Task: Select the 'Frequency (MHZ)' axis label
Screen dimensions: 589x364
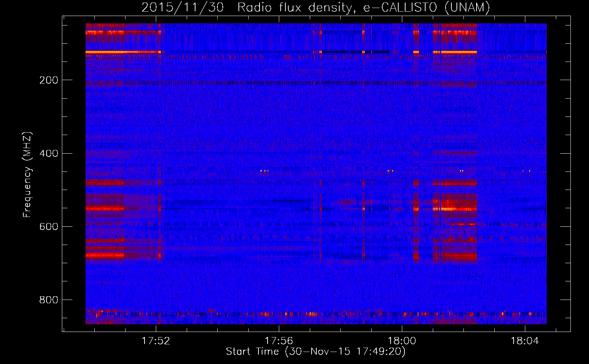Action: pos(27,175)
